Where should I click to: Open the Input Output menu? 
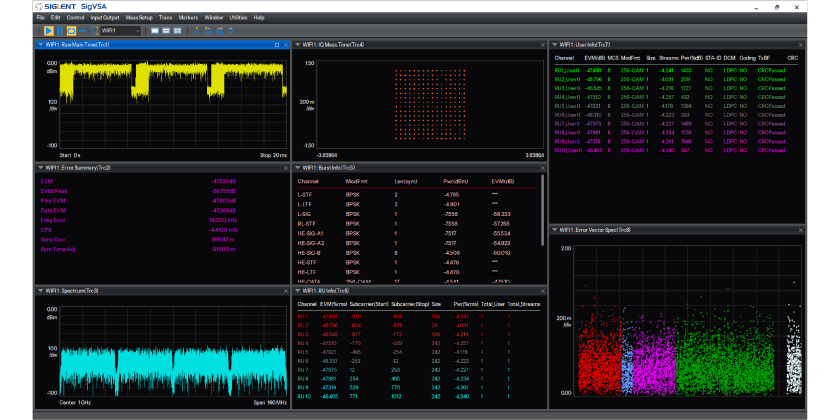click(x=104, y=18)
